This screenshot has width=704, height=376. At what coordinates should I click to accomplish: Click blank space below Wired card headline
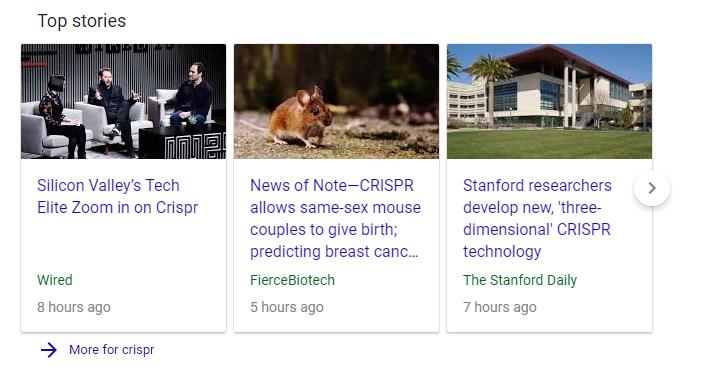point(123,245)
